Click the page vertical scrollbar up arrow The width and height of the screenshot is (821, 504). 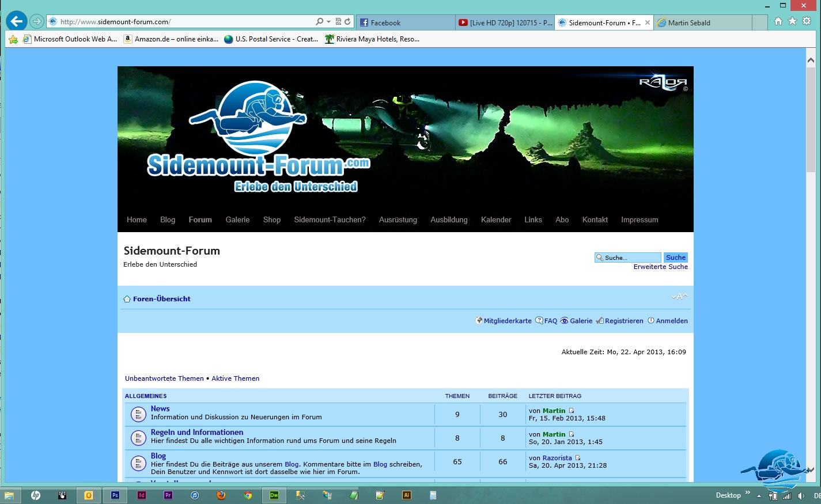tap(811, 60)
